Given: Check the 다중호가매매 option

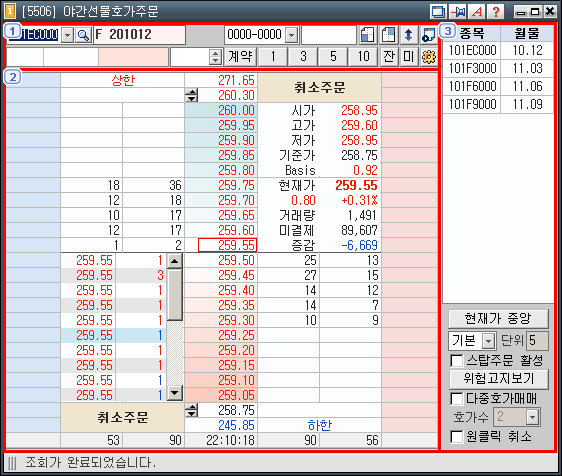Looking at the screenshot, I should pos(457,398).
